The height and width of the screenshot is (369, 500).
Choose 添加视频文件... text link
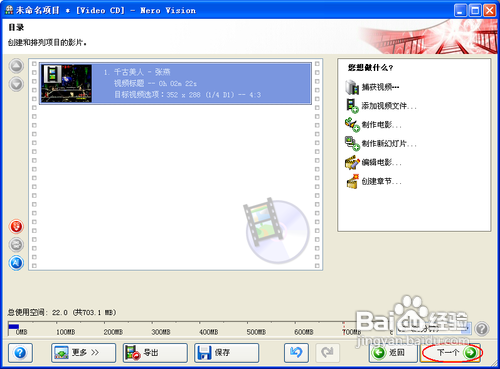pyautogui.click(x=389, y=106)
